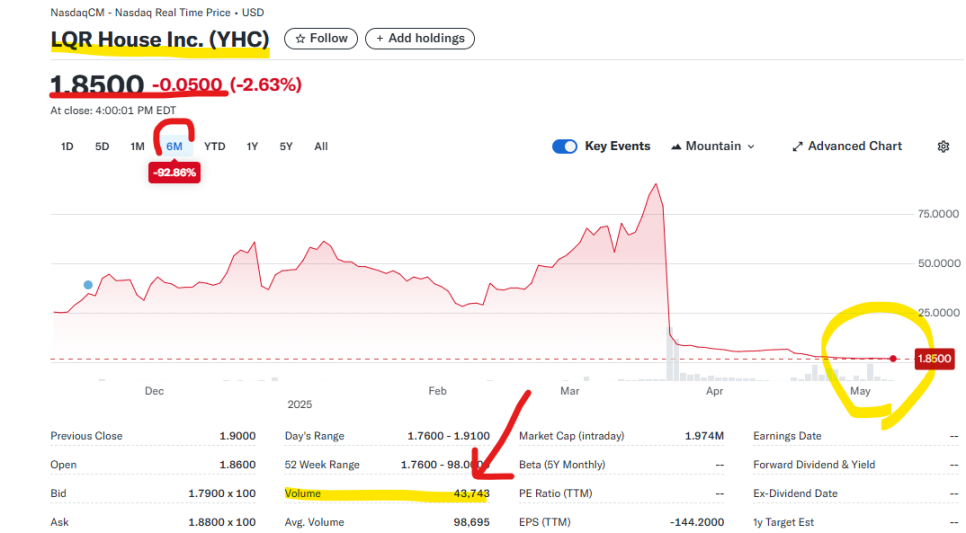This screenshot has height=533, width=966.
Task: Click Market Cap (intraday) value 1.974M
Action: (x=704, y=436)
